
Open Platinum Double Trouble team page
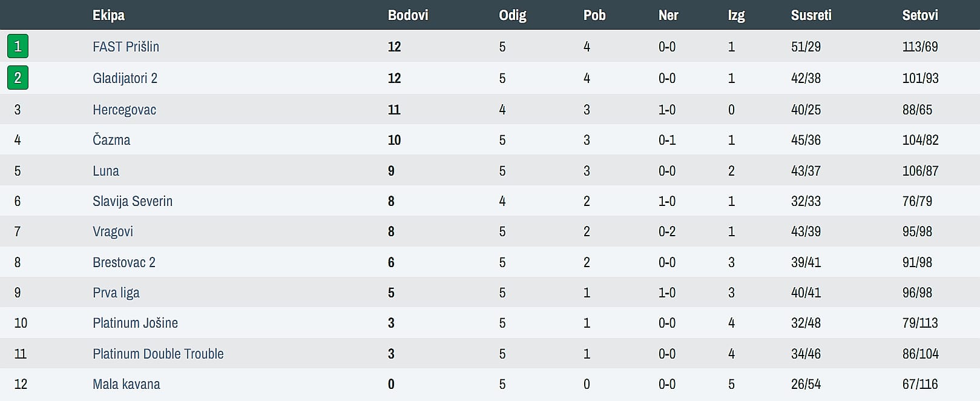[x=158, y=354]
